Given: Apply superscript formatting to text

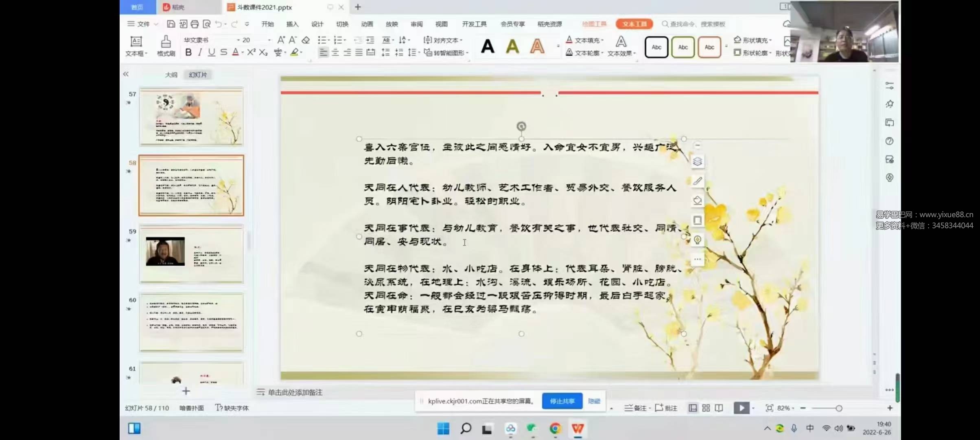Looking at the screenshot, I should (250, 52).
